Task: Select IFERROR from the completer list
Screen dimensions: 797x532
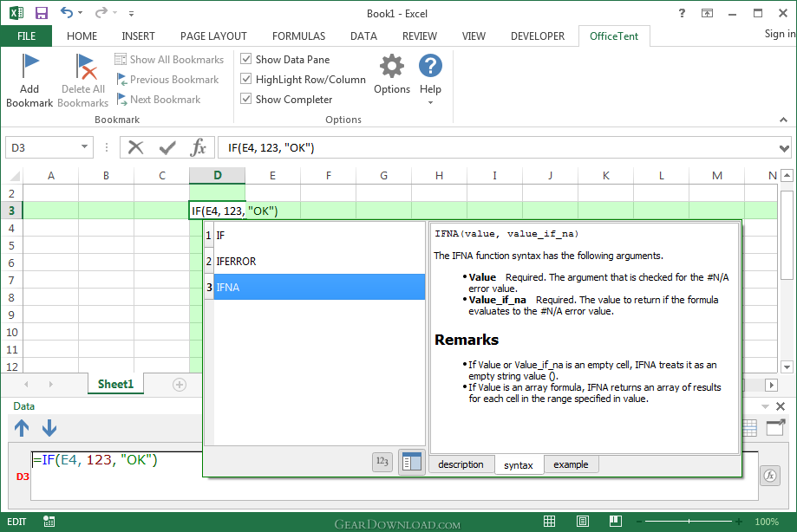Action: pyautogui.click(x=236, y=261)
